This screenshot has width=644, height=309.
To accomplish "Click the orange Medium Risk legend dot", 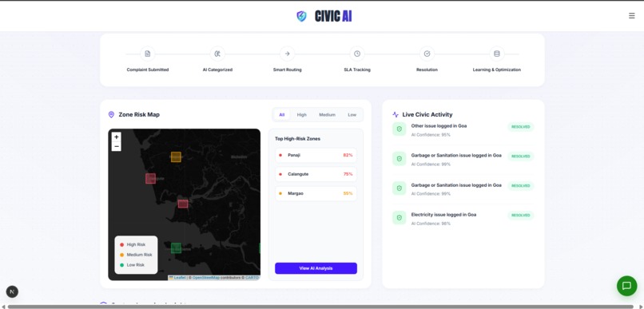I will 121,255.
